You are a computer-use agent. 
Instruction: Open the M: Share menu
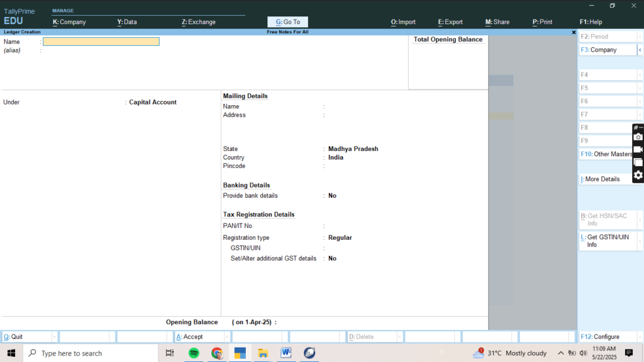pos(497,22)
